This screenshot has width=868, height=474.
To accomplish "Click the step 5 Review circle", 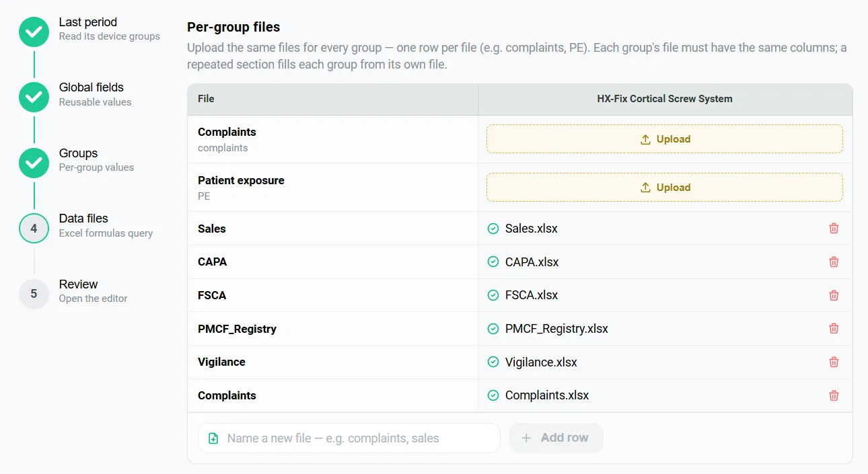I will [x=34, y=294].
